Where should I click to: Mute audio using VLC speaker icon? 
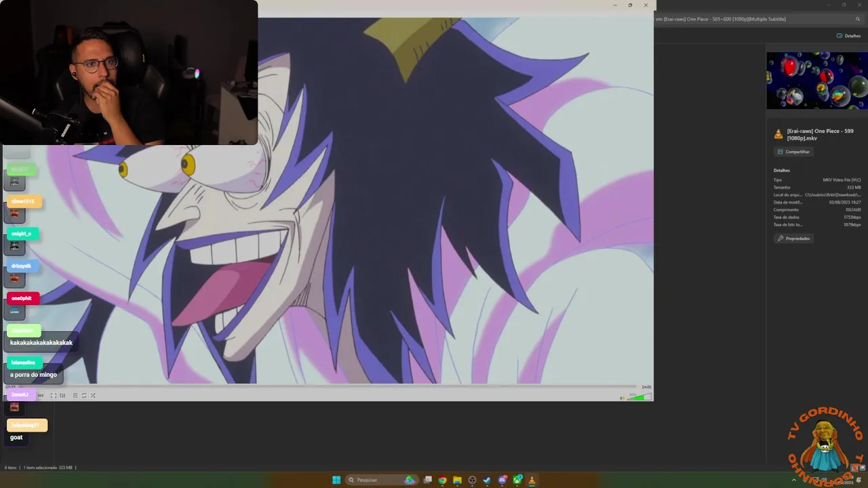(622, 398)
